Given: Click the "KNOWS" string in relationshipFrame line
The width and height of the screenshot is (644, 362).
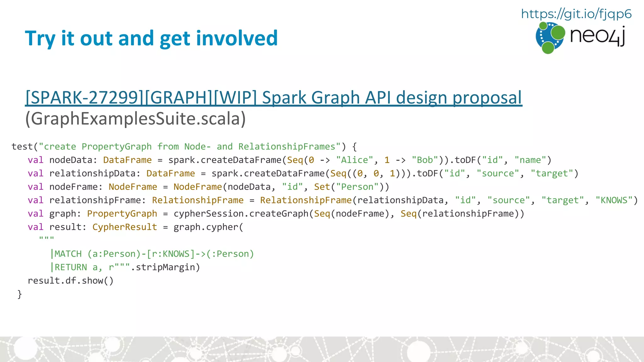Looking at the screenshot, I should click(x=614, y=200).
